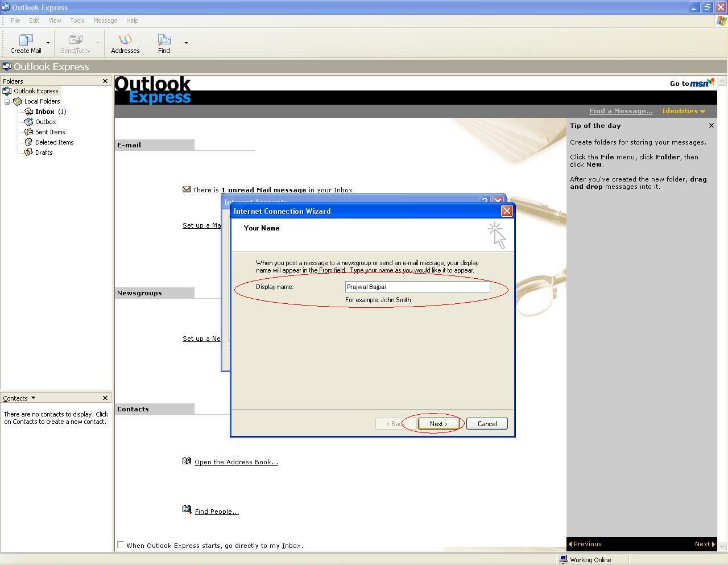Click the unread Mail message link
728x565 pixels.
[264, 190]
